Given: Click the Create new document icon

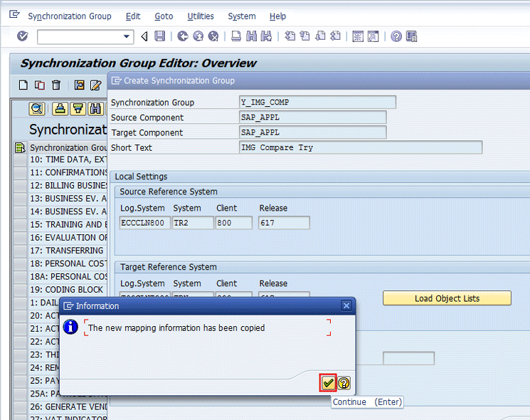Looking at the screenshot, I should click(23, 85).
